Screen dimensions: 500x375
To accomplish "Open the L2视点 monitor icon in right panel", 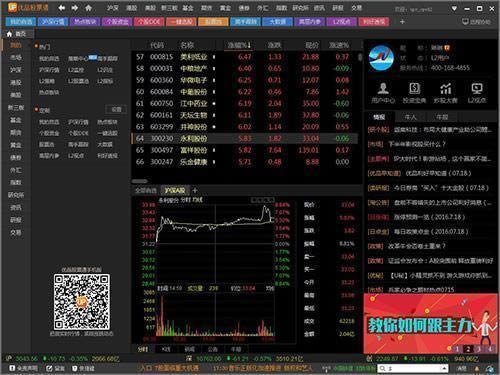I will pyautogui.click(x=477, y=93).
